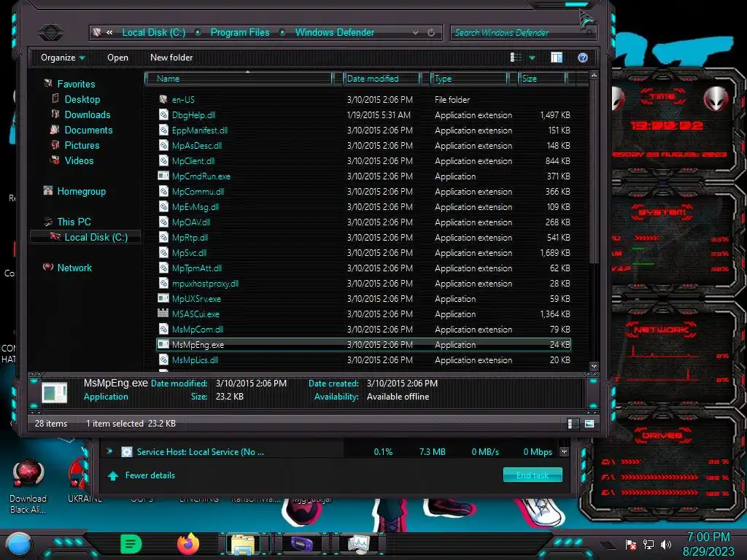Image resolution: width=747 pixels, height=560 pixels.
Task: Click End task in Task Manager
Action: coord(533,475)
